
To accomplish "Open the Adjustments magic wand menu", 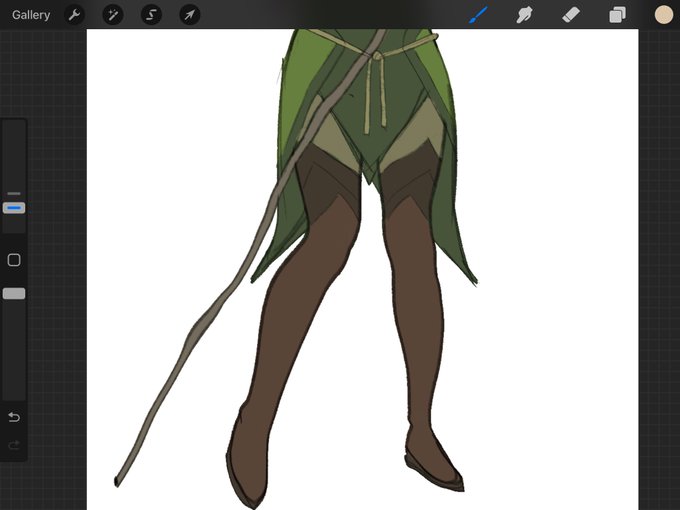I will click(113, 15).
